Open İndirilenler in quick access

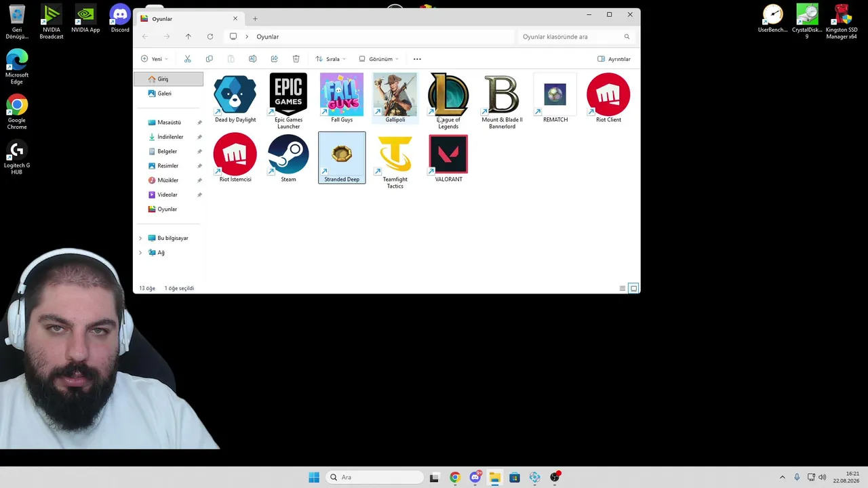168,137
